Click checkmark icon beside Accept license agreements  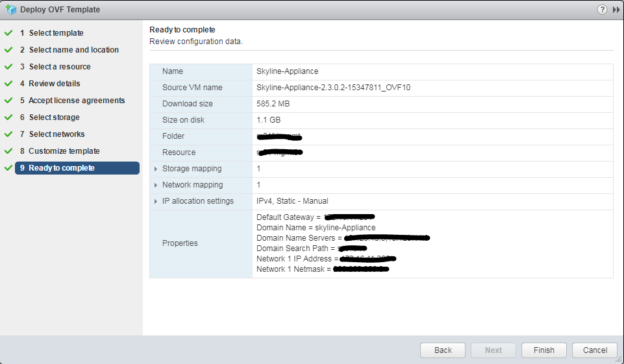pos(8,101)
